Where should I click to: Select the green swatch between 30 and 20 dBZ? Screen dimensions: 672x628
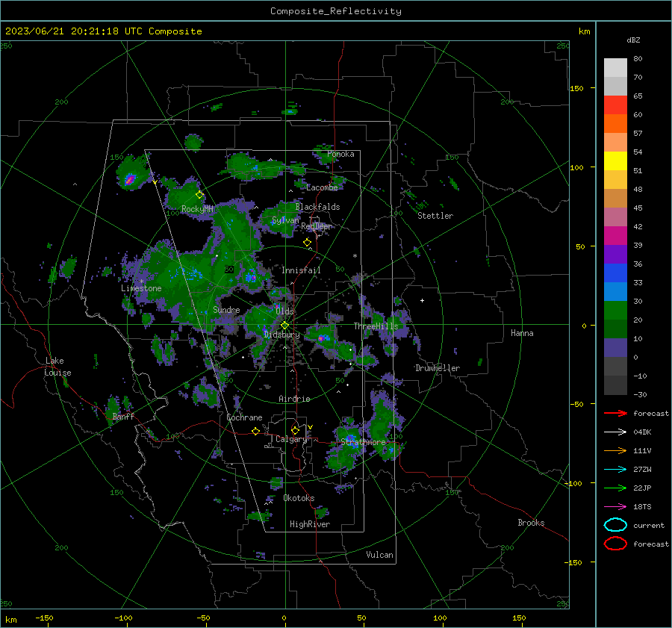pos(615,311)
